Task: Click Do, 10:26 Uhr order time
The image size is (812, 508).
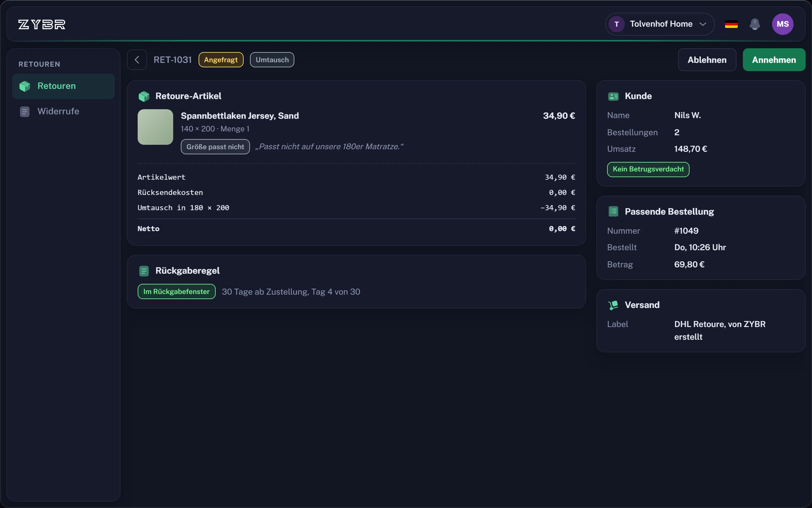Action: click(700, 248)
